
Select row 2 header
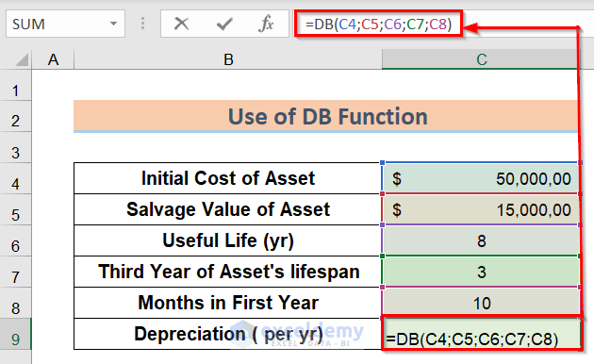pos(15,116)
